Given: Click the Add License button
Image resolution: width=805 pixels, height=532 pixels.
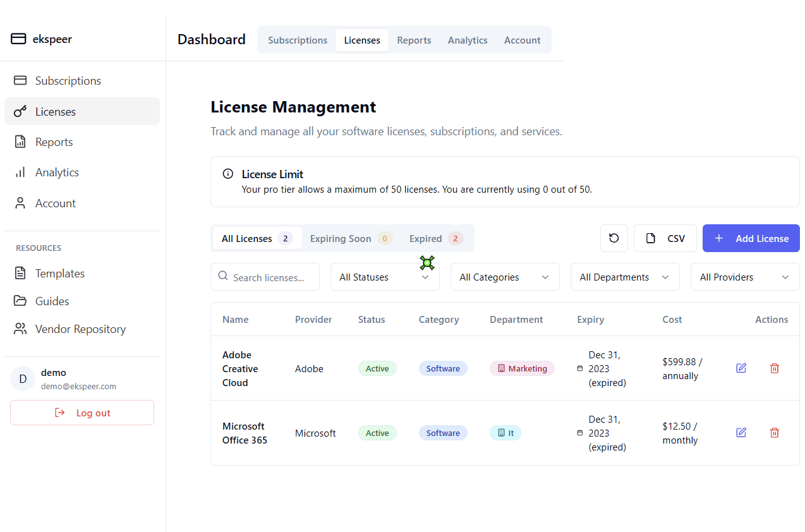Looking at the screenshot, I should tap(751, 239).
